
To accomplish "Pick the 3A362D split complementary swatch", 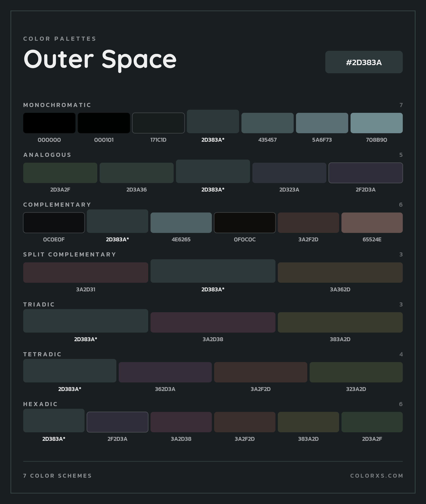I will coord(340,272).
